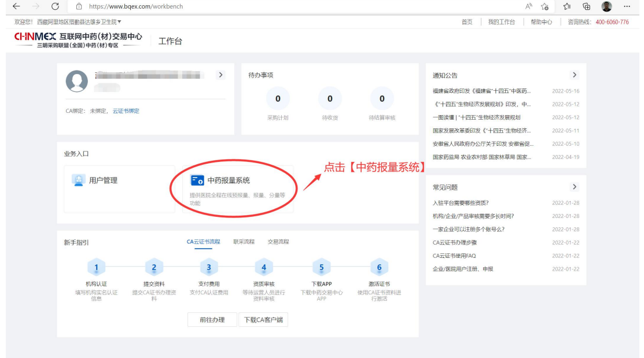Open the 用户管理 entry card
The image size is (644, 358).
(120, 189)
